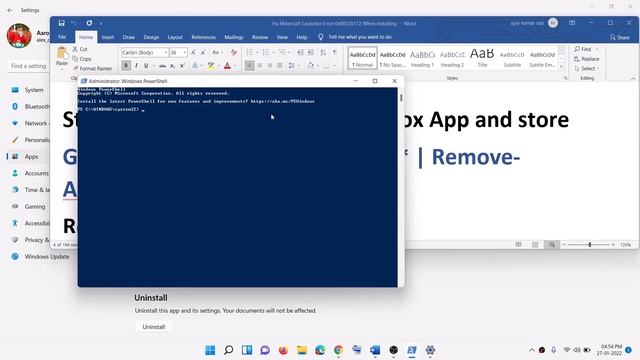Center the paragraph text
This screenshot has width=640, height=360.
click(260, 65)
